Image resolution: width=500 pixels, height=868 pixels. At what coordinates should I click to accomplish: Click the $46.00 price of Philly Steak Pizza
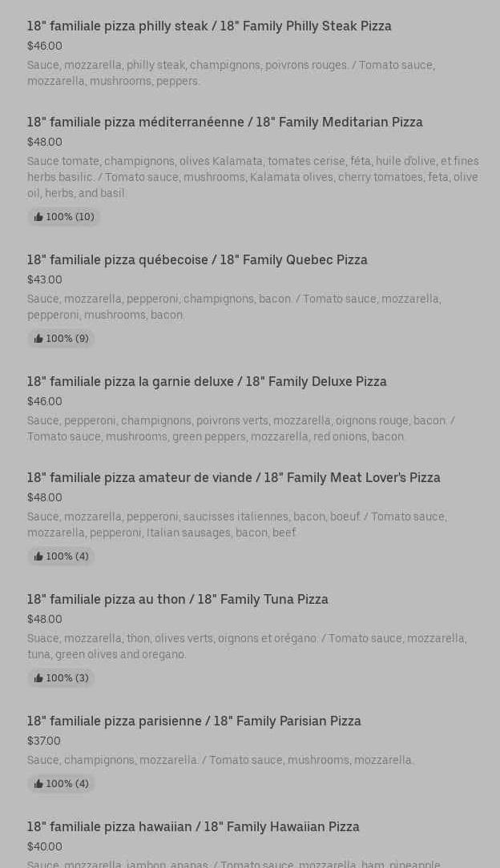coord(44,46)
